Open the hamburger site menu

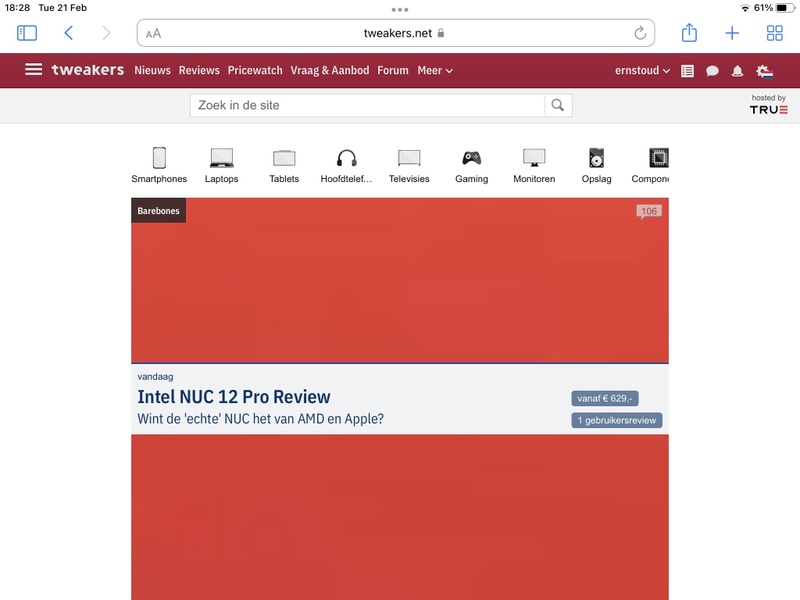34,69
